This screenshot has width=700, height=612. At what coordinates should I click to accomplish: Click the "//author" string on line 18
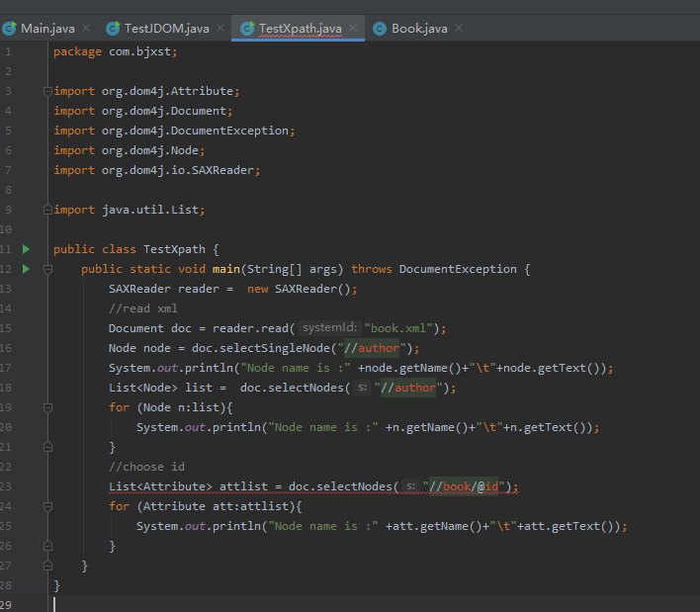tap(408, 388)
